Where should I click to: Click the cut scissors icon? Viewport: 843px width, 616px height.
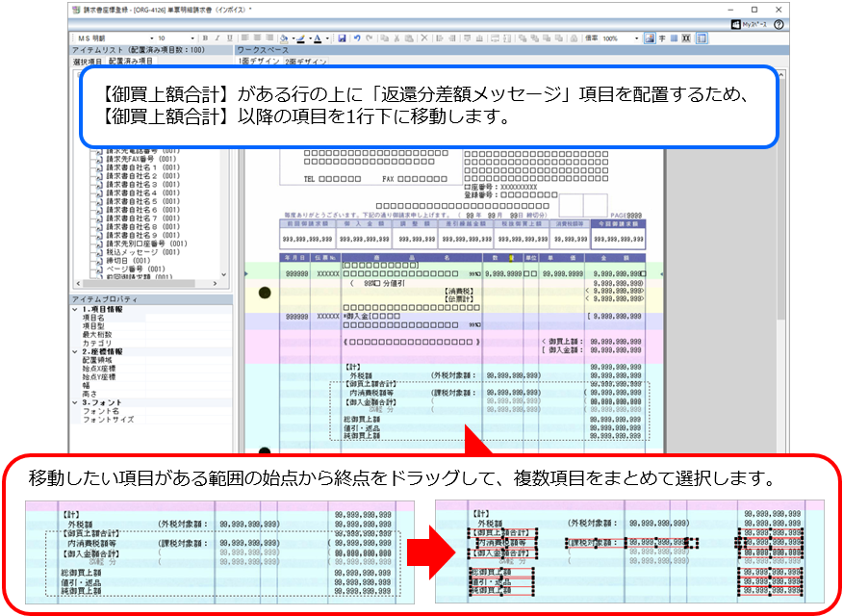coord(396,38)
